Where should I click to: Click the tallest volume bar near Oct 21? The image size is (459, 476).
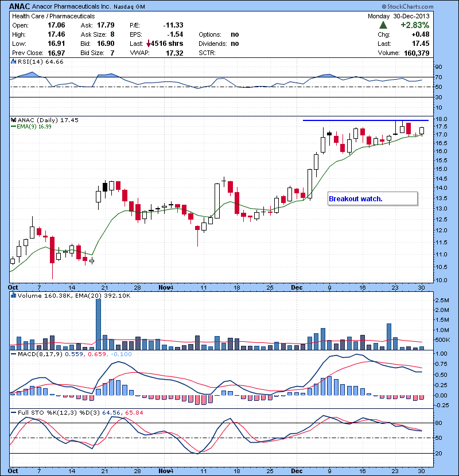coord(99,324)
